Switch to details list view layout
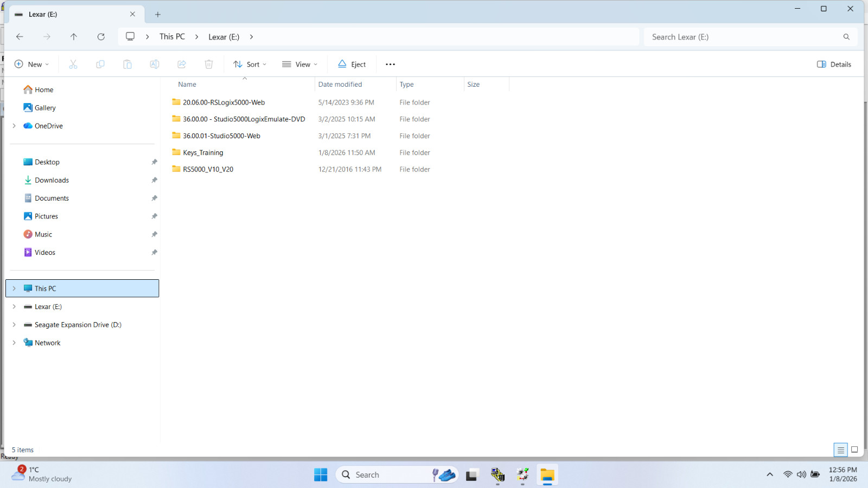This screenshot has height=488, width=868. pos(840,450)
